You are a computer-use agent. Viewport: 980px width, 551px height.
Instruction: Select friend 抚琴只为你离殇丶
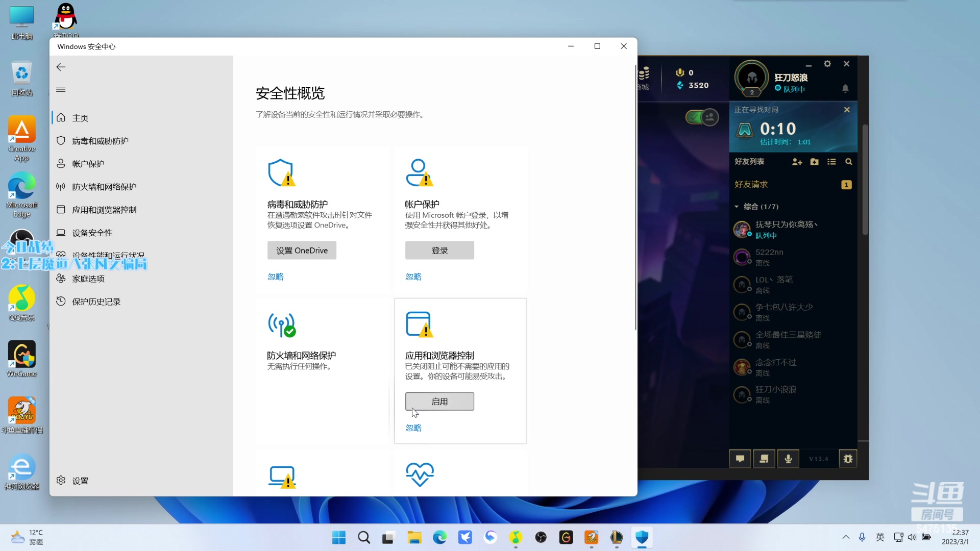click(x=793, y=230)
